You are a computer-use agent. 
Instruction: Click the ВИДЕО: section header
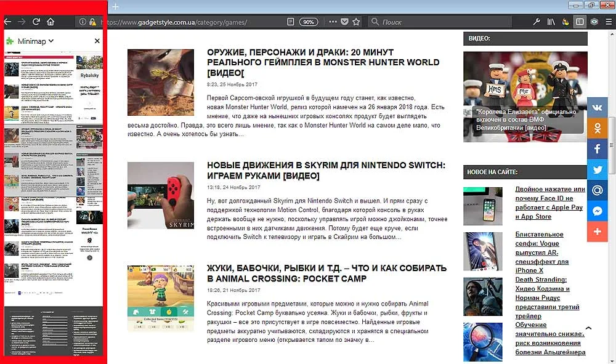coord(525,38)
